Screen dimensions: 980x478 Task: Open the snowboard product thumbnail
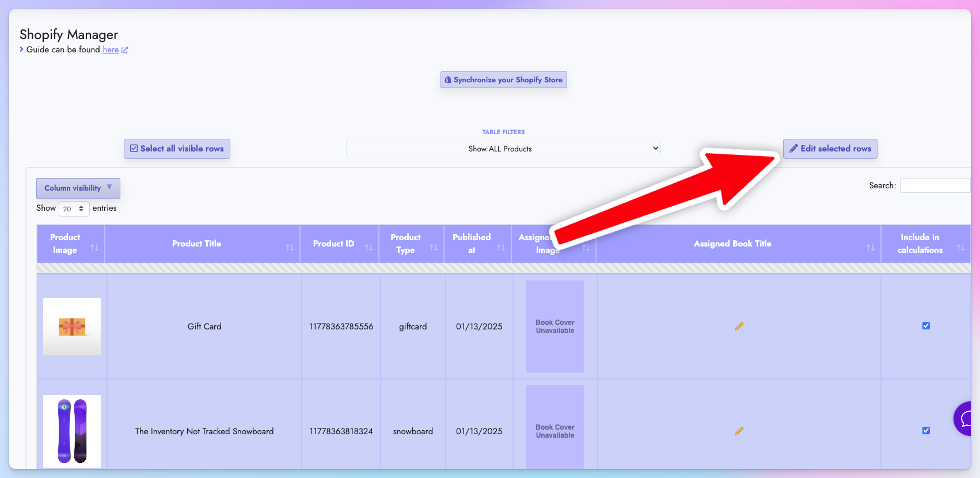[72, 431]
